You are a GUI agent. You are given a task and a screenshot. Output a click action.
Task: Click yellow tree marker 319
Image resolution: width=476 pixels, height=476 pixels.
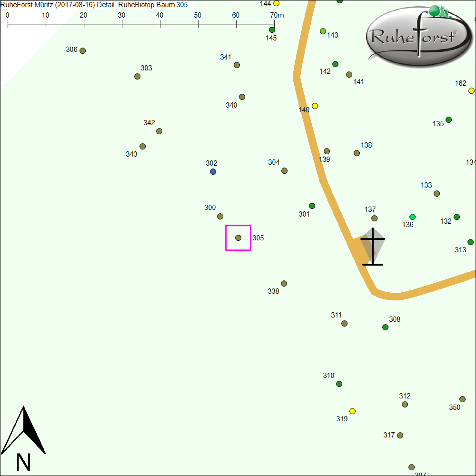click(x=352, y=411)
